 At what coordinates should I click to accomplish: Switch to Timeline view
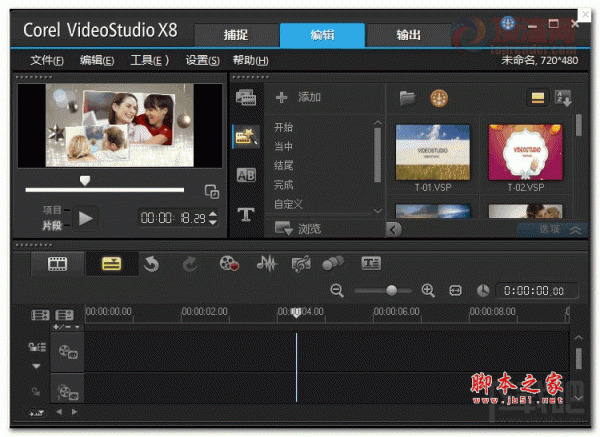[x=112, y=264]
